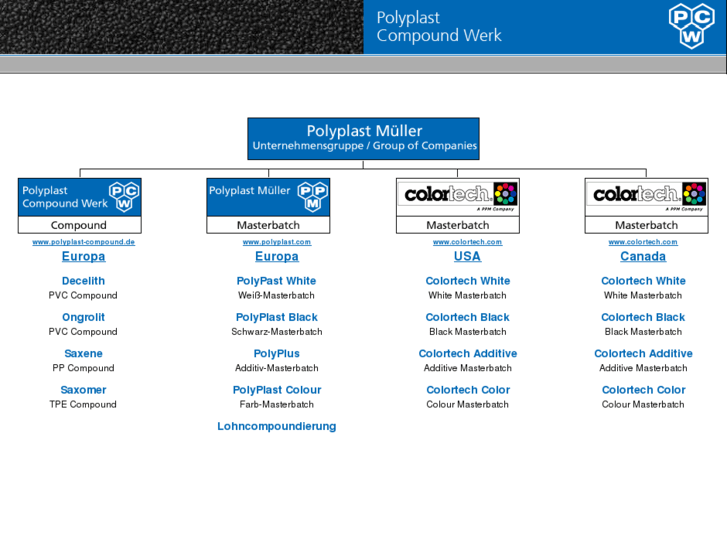
Task: Click TPE Compound description text
Action: [x=83, y=404]
